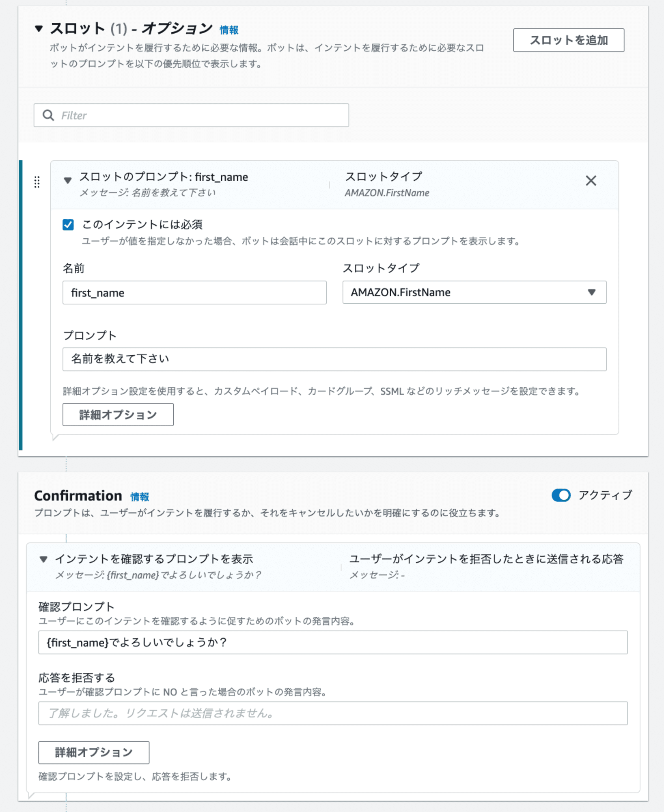Open the 情報 link beside スロット heading
Image resolution: width=664 pixels, height=812 pixels.
coord(229,30)
